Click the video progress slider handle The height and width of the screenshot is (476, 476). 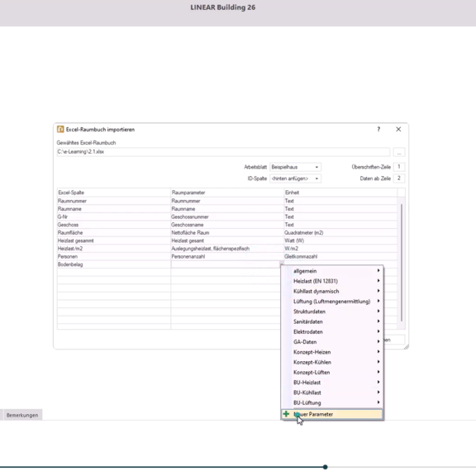325,467
